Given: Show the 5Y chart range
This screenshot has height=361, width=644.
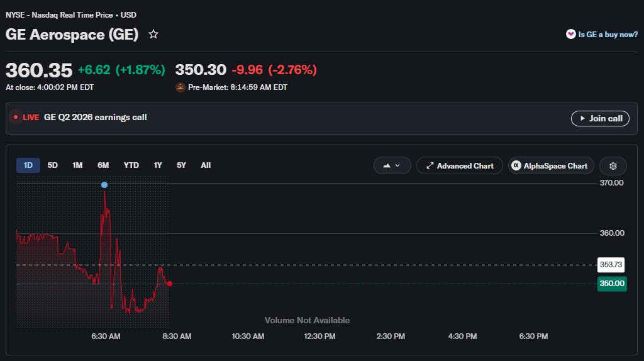Looking at the screenshot, I should (x=181, y=165).
